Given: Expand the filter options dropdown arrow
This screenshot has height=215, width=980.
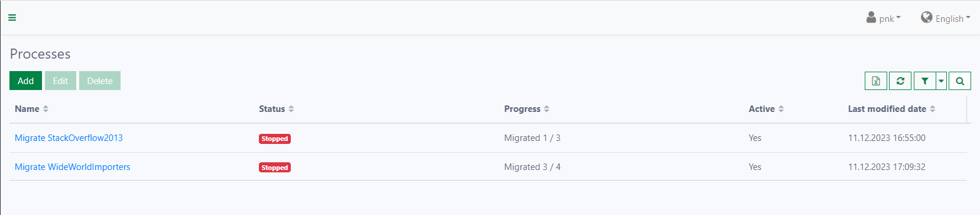Looking at the screenshot, I should [x=941, y=81].
